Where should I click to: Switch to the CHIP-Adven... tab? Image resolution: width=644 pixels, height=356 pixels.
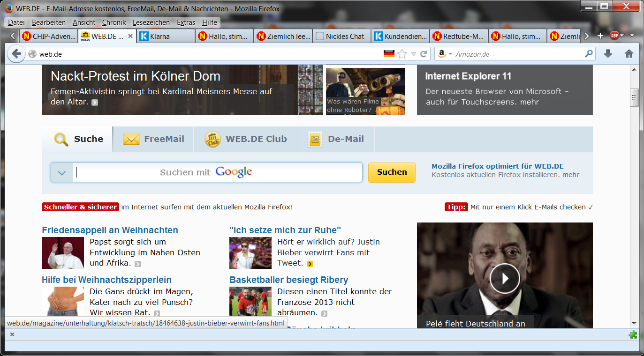click(49, 36)
